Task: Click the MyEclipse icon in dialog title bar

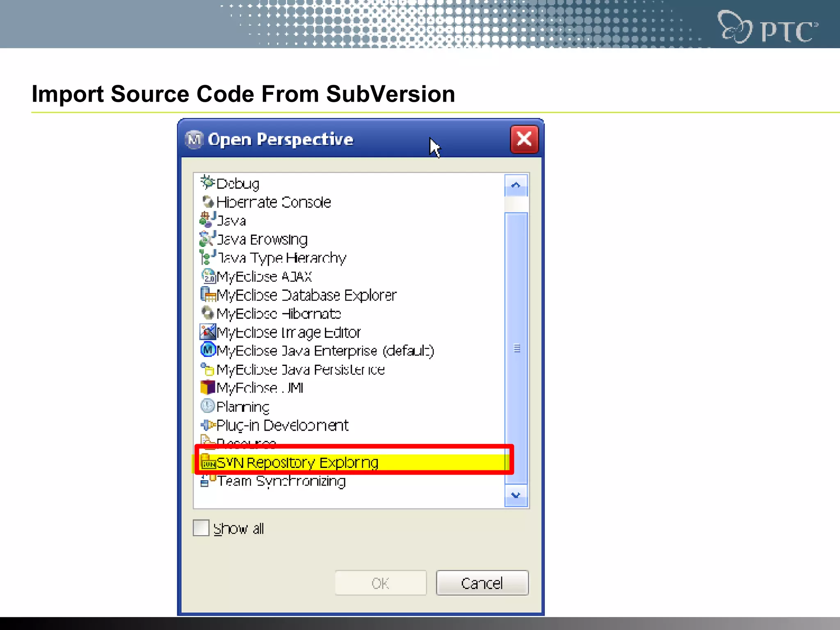Action: click(194, 139)
